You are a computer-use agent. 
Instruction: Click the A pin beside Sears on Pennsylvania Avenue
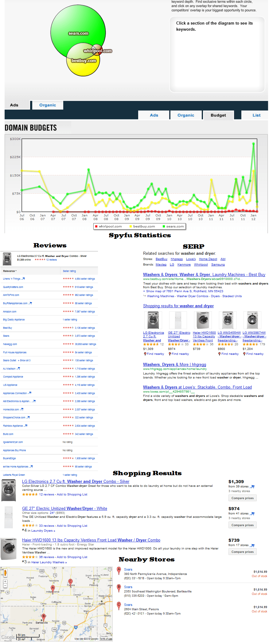[119, 571]
